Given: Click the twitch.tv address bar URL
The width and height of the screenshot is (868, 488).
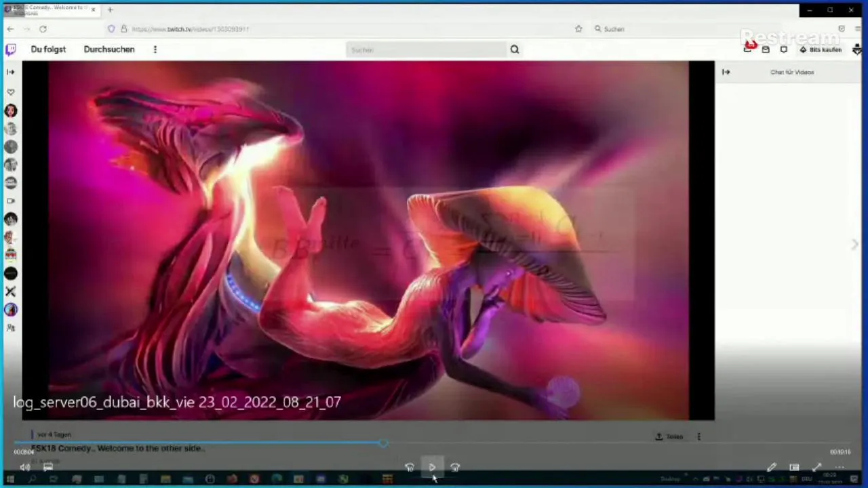Looking at the screenshot, I should click(x=191, y=29).
